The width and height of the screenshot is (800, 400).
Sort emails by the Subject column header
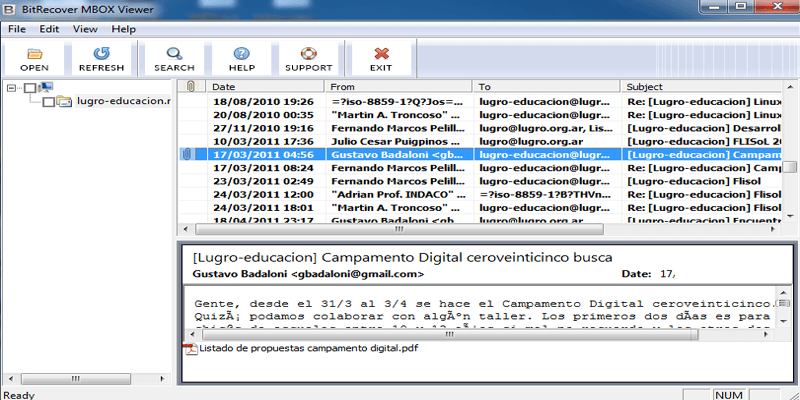tap(701, 86)
